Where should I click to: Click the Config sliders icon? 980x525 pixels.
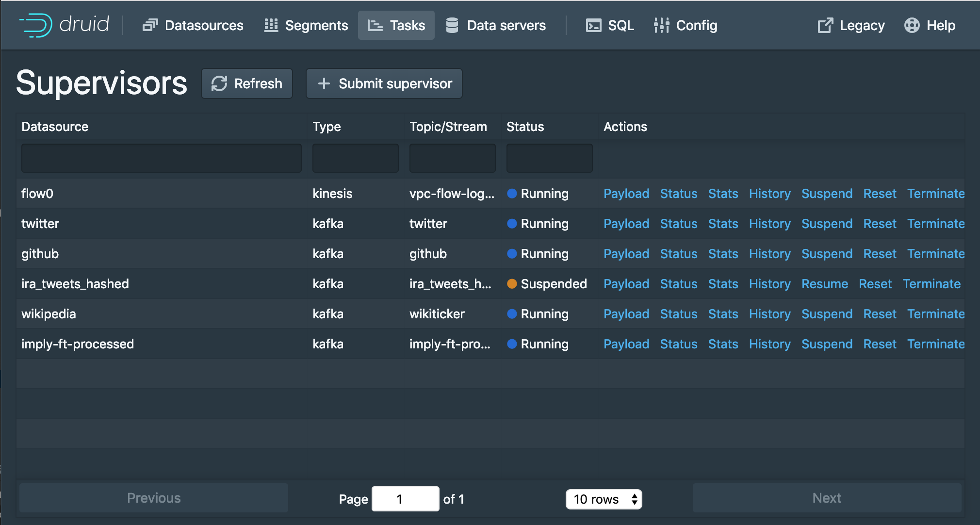click(661, 25)
